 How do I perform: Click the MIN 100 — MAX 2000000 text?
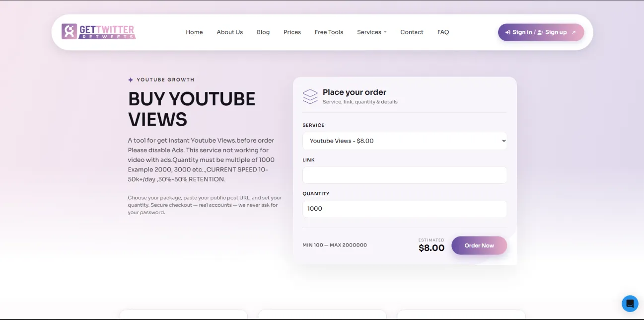click(x=335, y=245)
